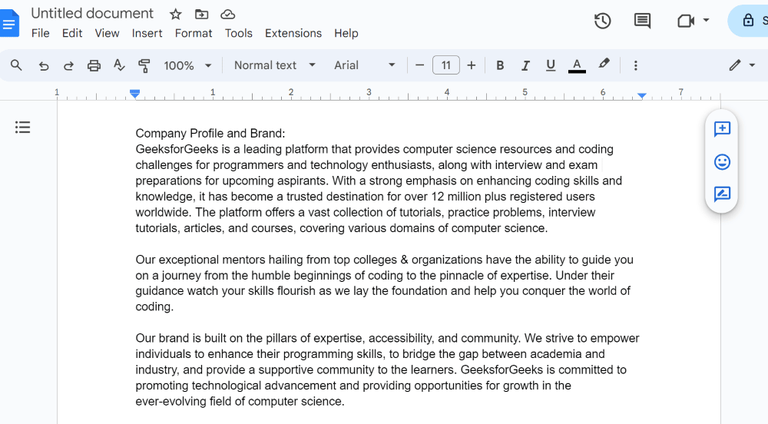Redo the last action

point(69,65)
